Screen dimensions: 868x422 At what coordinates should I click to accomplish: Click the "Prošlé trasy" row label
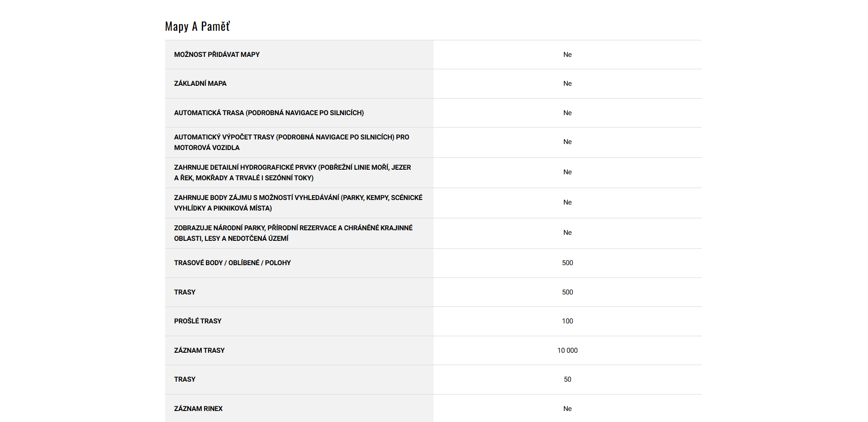coord(198,321)
